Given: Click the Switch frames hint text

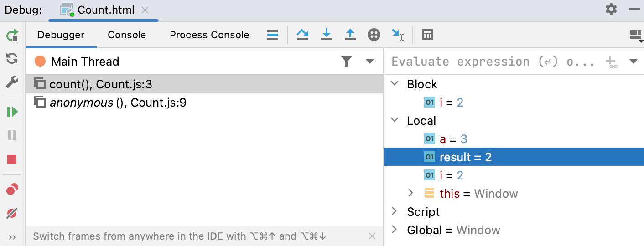Looking at the screenshot, I should 179,236.
